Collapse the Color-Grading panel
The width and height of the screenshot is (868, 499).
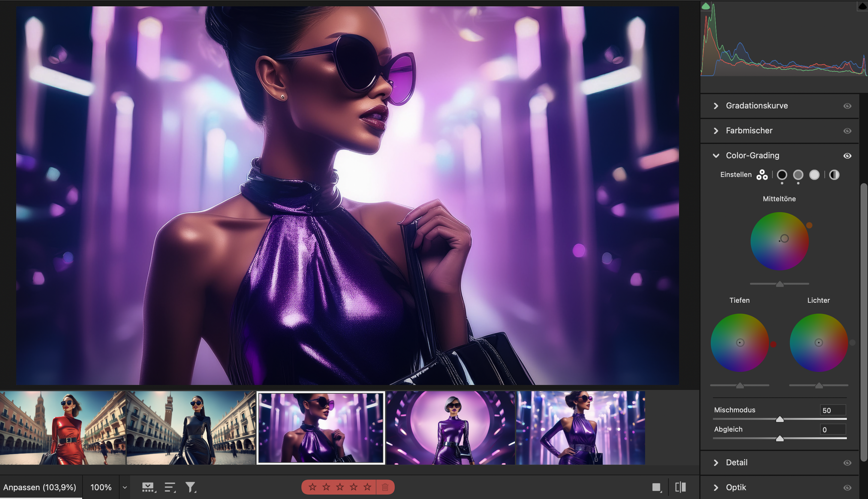716,156
